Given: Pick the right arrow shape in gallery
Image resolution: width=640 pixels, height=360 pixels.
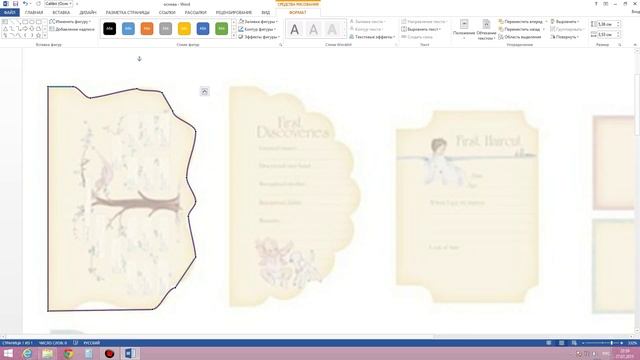Looking at the screenshot, I should coord(25,29).
